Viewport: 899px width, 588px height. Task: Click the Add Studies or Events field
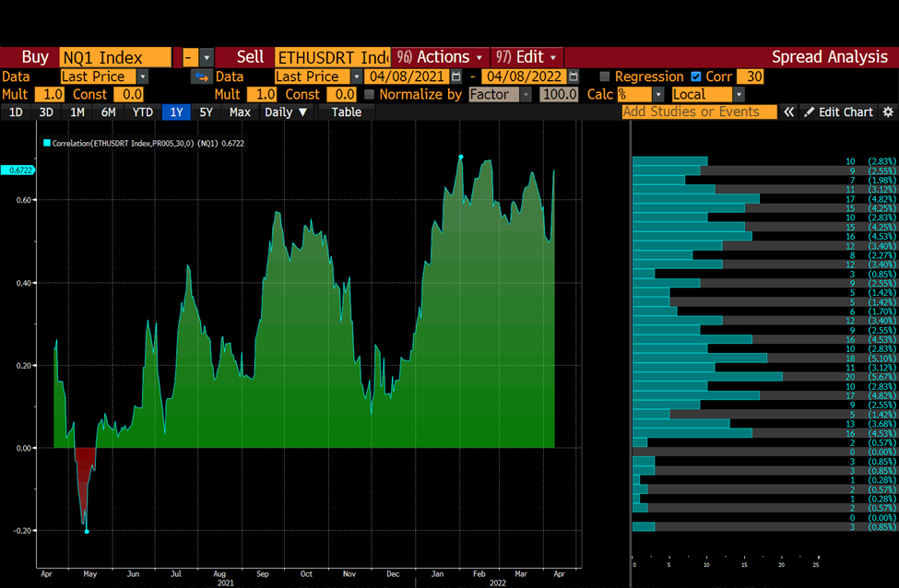[x=700, y=112]
